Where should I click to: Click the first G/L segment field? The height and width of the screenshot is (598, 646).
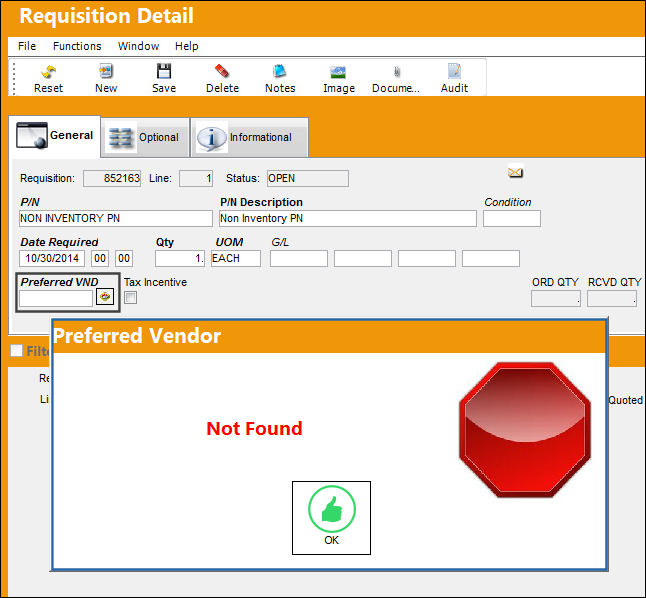tap(299, 258)
